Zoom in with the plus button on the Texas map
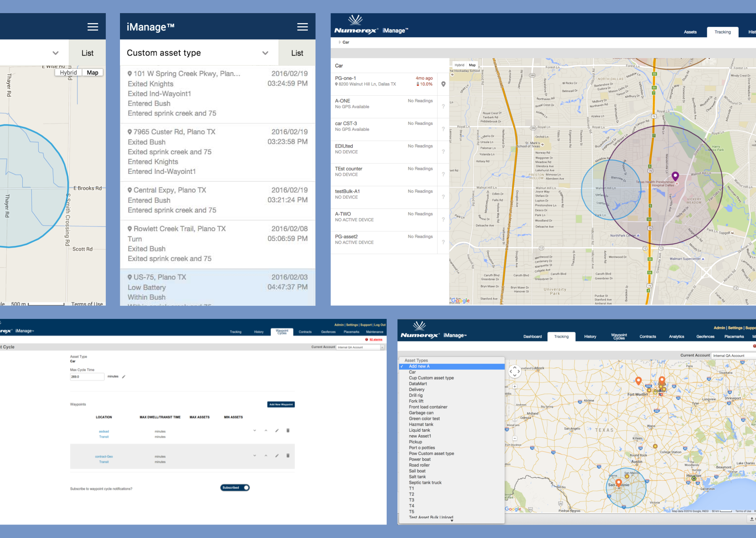The height and width of the screenshot is (538, 756). point(515,387)
